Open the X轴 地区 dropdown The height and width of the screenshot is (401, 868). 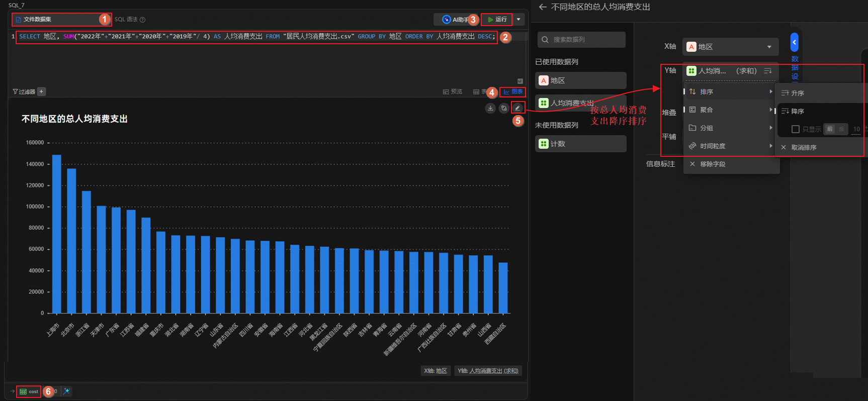click(730, 47)
